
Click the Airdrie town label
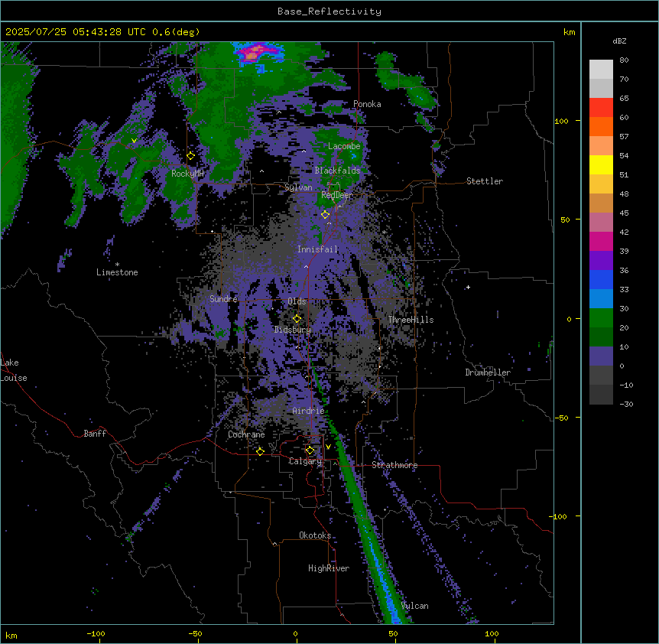pos(309,411)
